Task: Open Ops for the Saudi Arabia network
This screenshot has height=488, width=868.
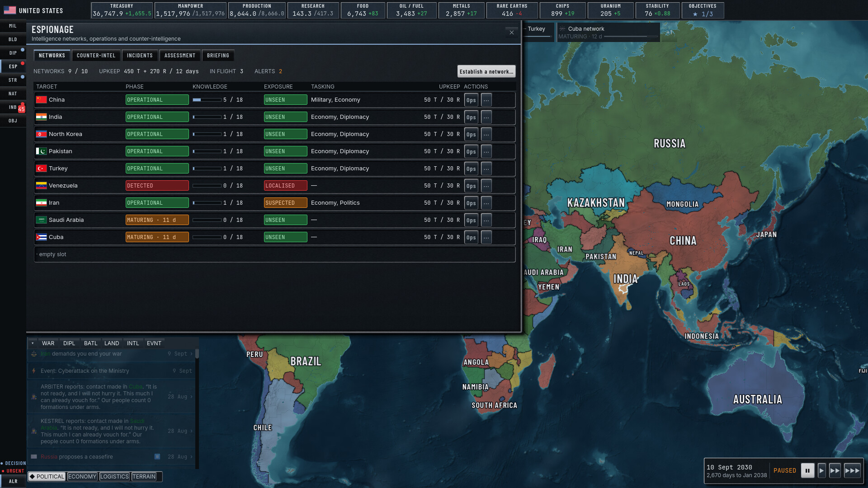Action: click(471, 220)
